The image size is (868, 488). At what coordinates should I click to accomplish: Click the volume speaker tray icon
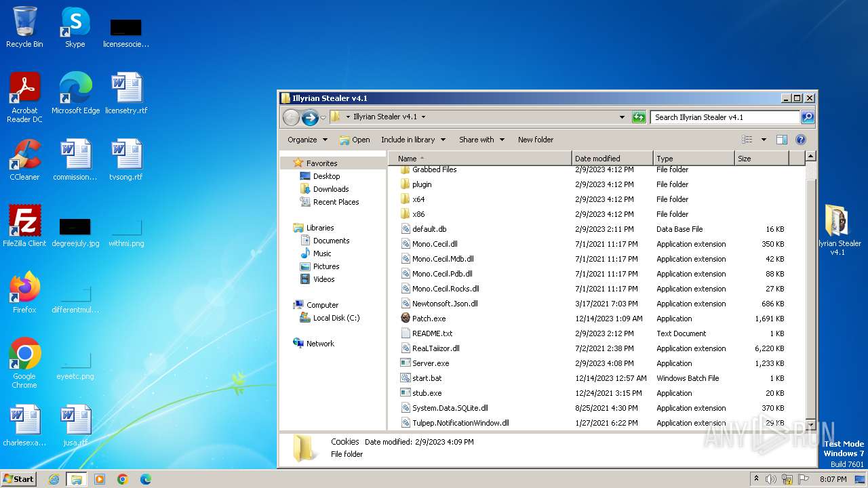pyautogui.click(x=770, y=479)
